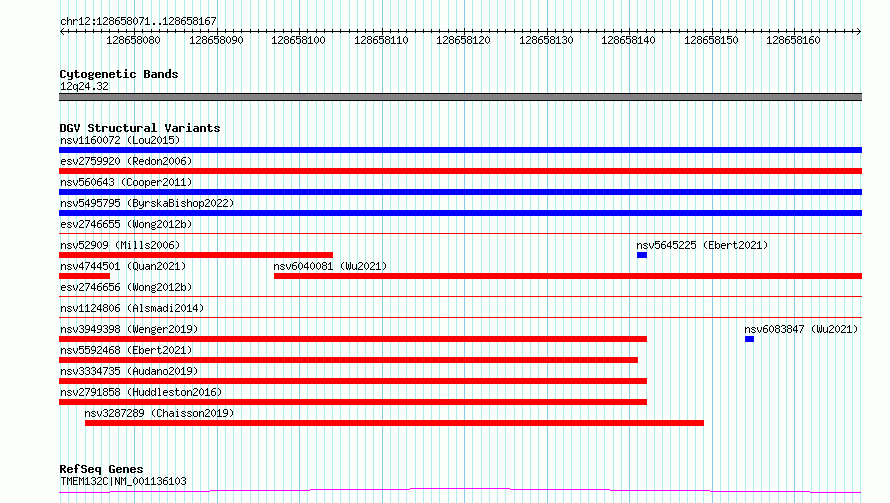Screen dimensions: 890x503
Task: Click the red nsv6040081 variant bar
Action: tap(568, 276)
